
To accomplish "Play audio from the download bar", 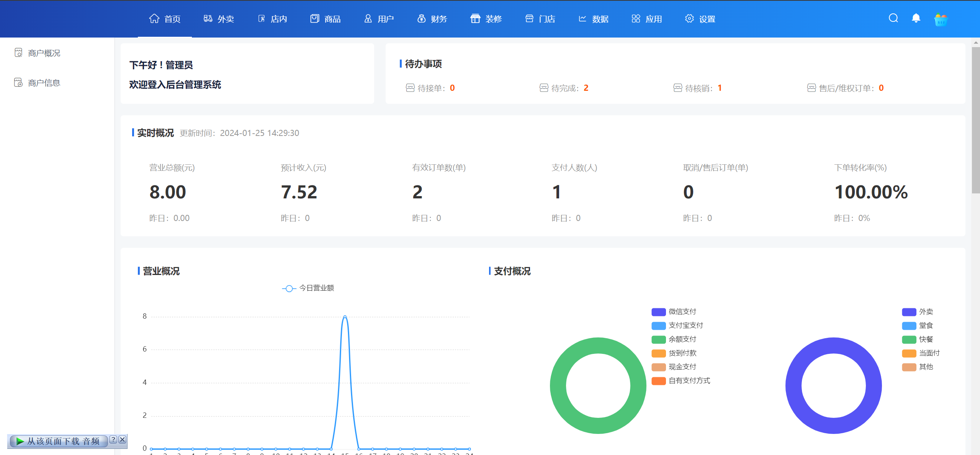I will (20, 441).
